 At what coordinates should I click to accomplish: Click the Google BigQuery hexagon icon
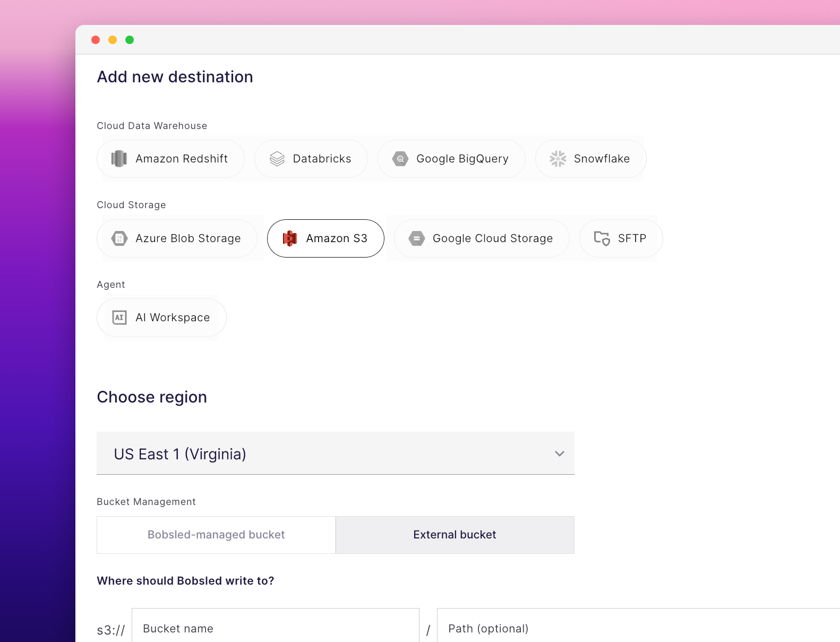coord(400,159)
